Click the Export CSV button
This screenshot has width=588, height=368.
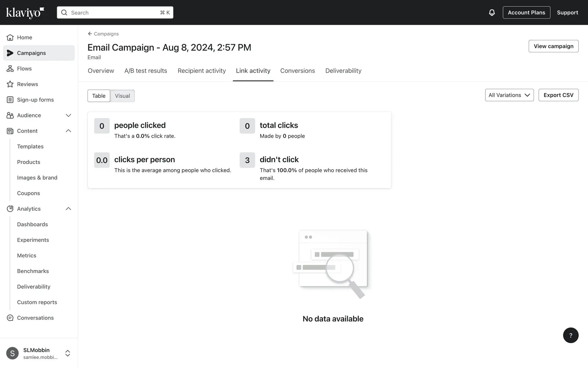[x=558, y=95]
